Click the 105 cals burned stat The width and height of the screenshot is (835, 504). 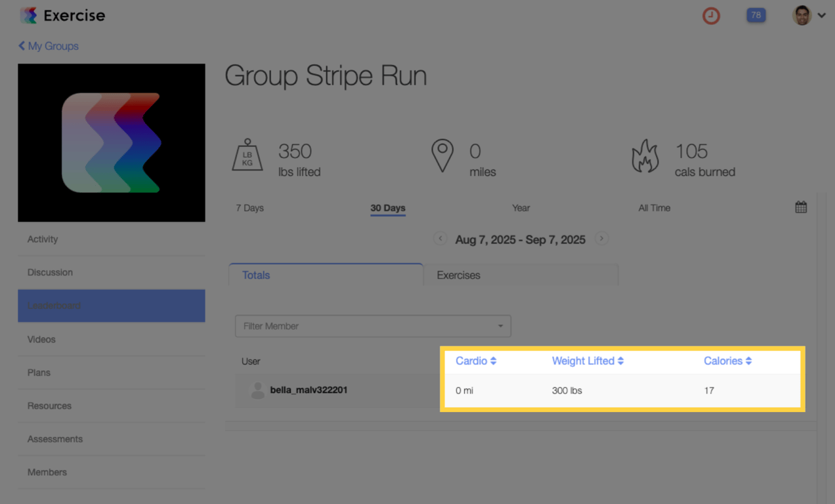coord(705,159)
